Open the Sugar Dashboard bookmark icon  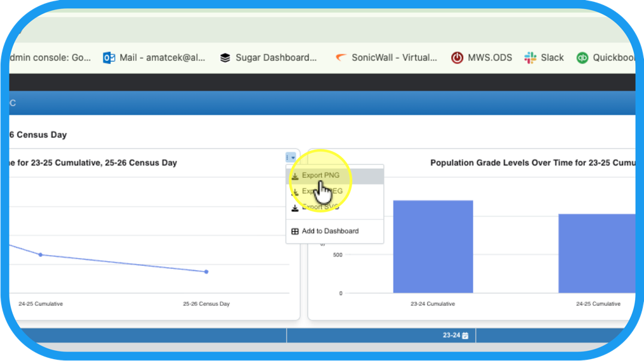(x=225, y=58)
